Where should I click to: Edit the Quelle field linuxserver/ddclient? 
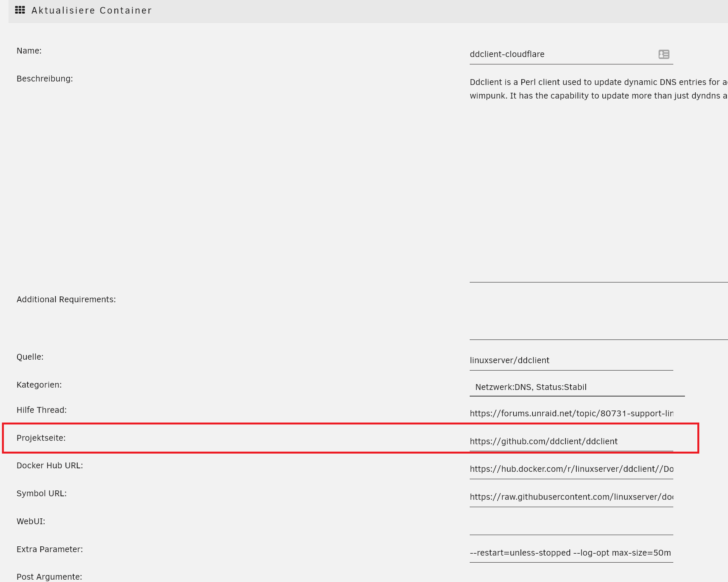click(x=571, y=360)
